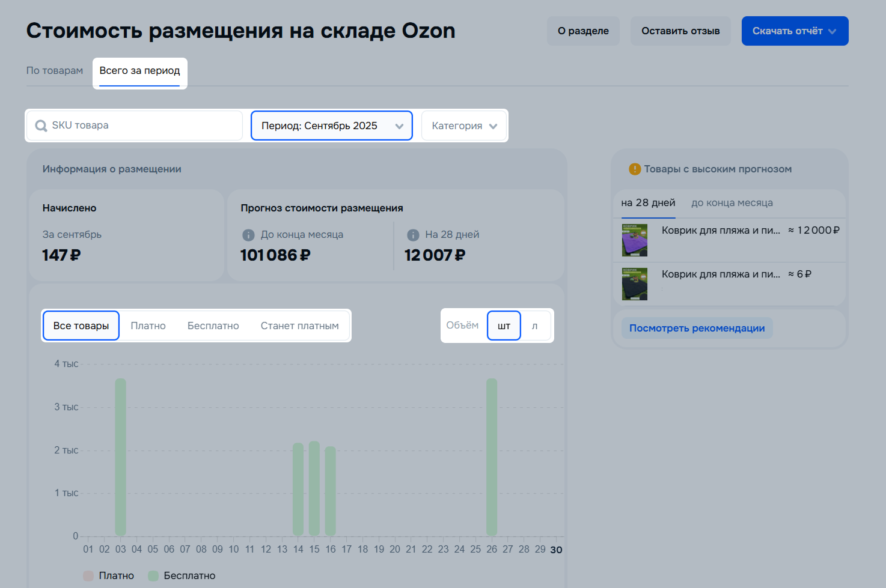This screenshot has width=886, height=588.
Task: Switch volume units to 'шт'
Action: (x=504, y=326)
